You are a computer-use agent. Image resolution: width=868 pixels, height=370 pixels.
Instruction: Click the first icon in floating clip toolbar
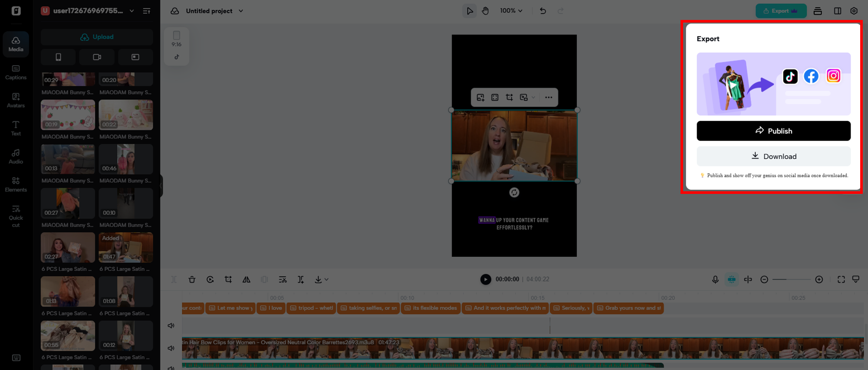[480, 98]
